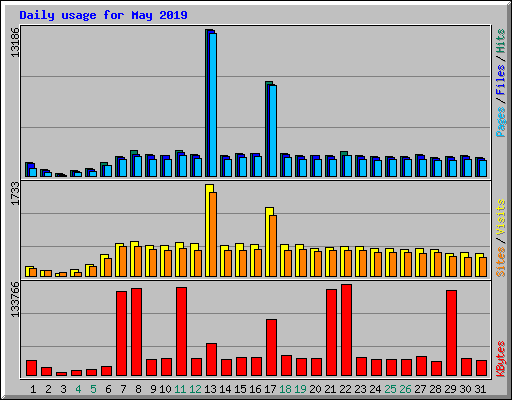The width and height of the screenshot is (512, 400).
Task: Click day label 17 on the x-axis
Action: (x=270, y=389)
